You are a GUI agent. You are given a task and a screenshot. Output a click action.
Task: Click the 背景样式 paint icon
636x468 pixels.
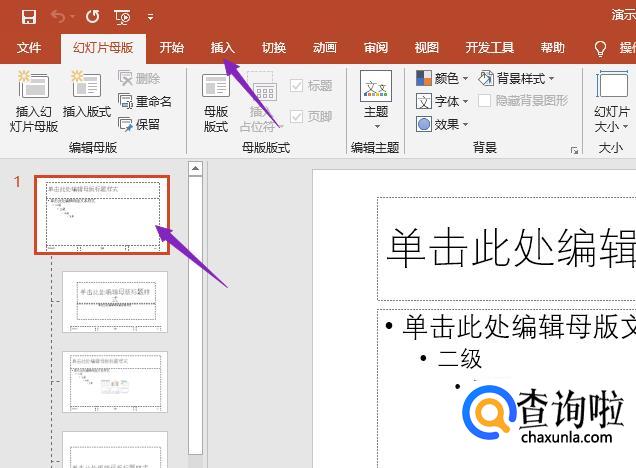click(486, 78)
